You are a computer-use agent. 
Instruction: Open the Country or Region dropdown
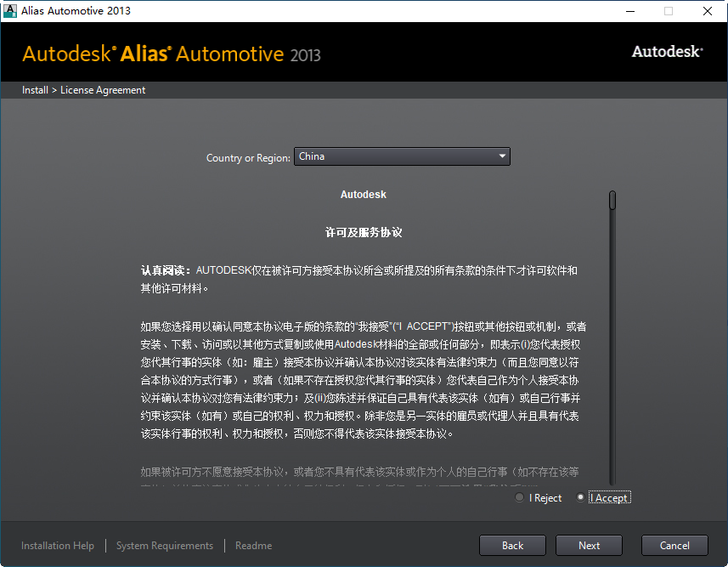[402, 156]
